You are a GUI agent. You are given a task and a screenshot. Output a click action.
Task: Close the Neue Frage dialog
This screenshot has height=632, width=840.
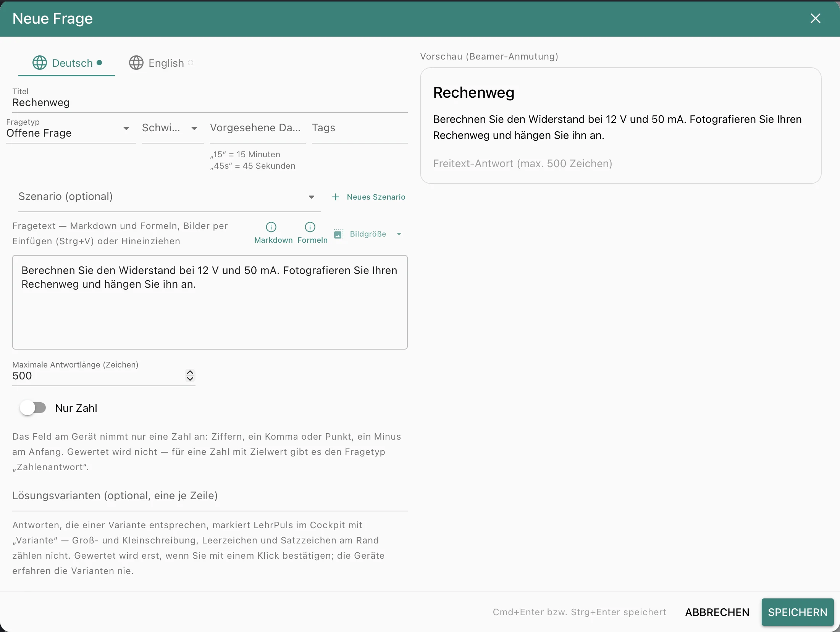click(815, 18)
